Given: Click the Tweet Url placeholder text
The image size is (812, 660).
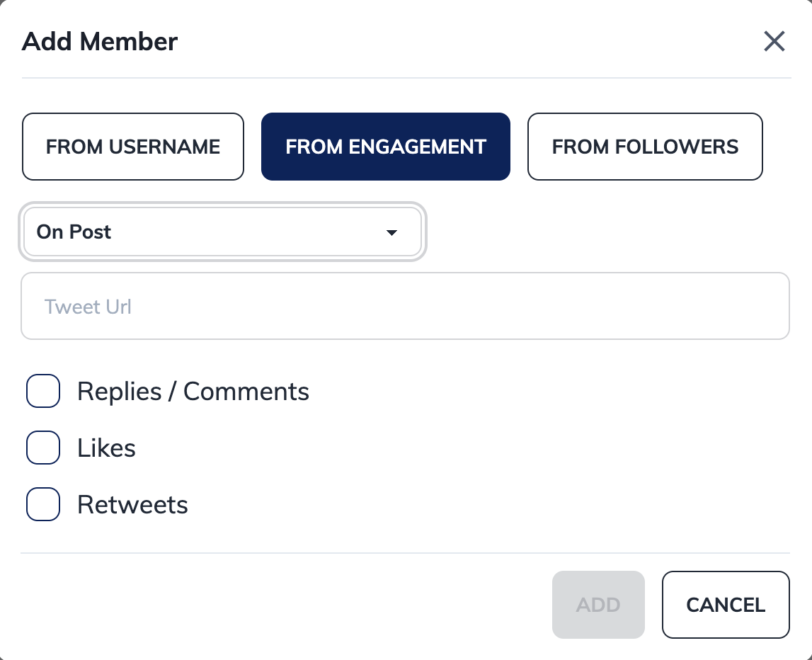Looking at the screenshot, I should (x=88, y=307).
